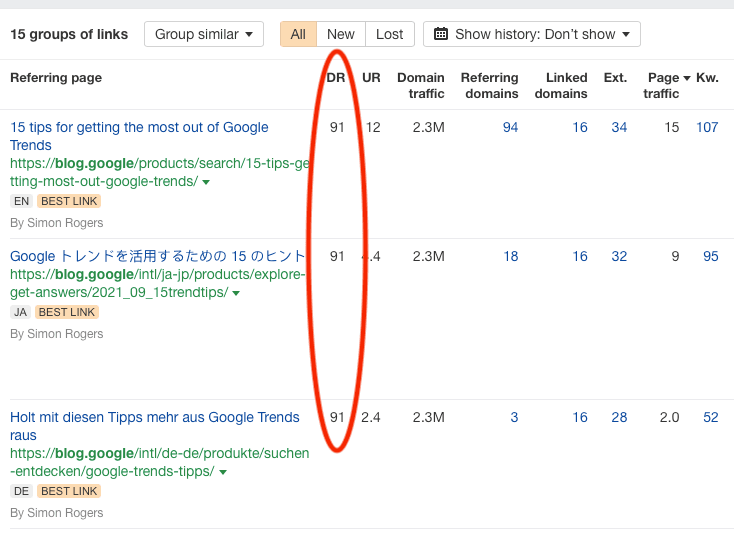Screen dimensions: 734x537
Task: Expand URL dropdown arrow for German google-trends-tipps page
Action: point(222,472)
